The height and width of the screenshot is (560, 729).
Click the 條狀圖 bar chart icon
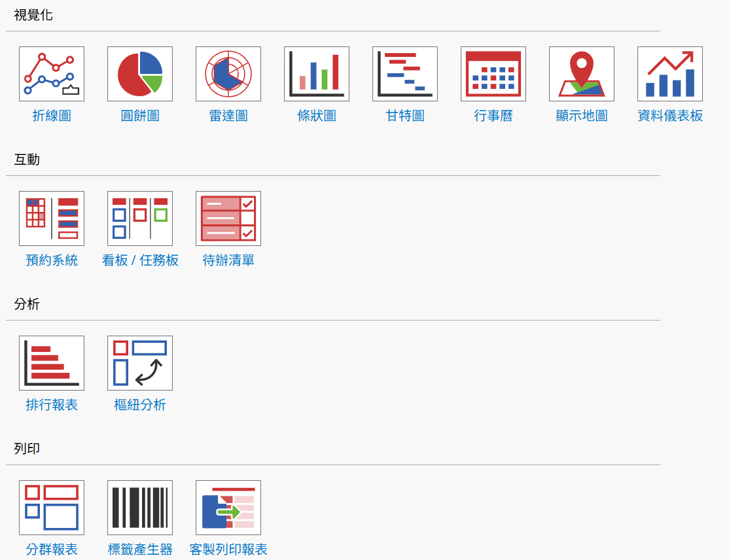coord(317,74)
